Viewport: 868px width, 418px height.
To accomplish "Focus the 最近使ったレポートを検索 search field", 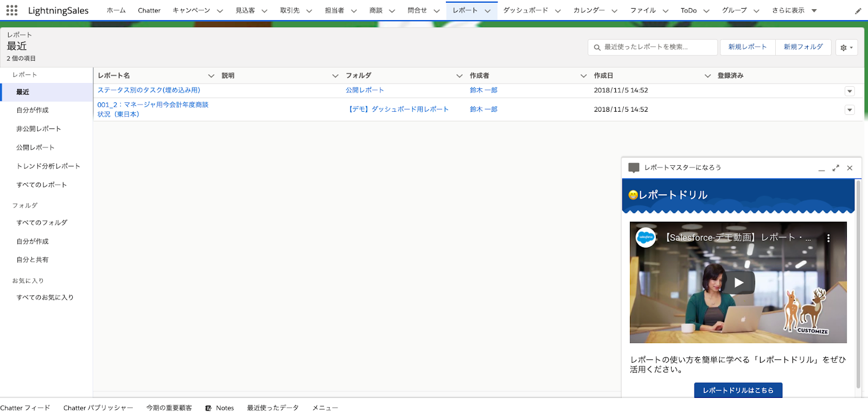I will [653, 47].
